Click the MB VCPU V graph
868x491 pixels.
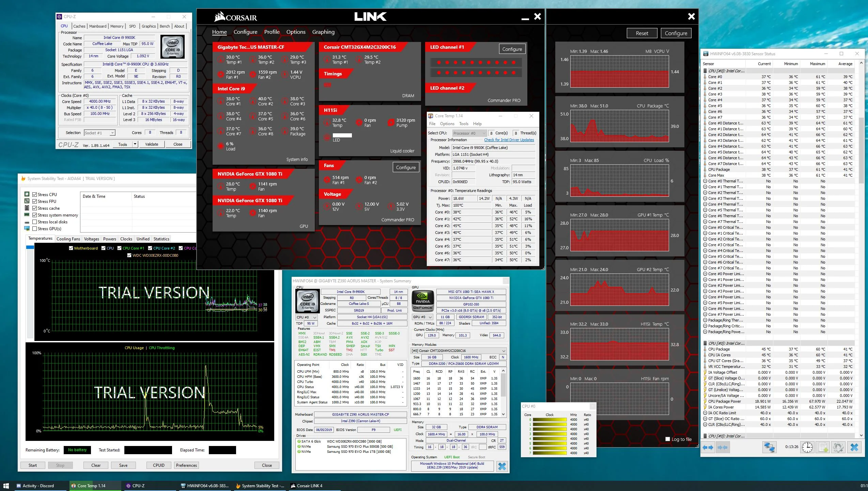(619, 71)
